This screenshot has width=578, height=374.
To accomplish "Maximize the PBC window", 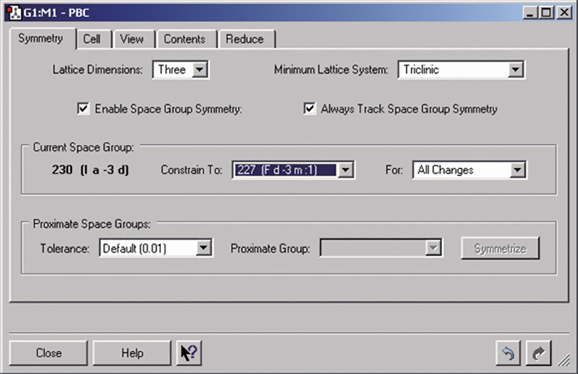I will click(547, 13).
